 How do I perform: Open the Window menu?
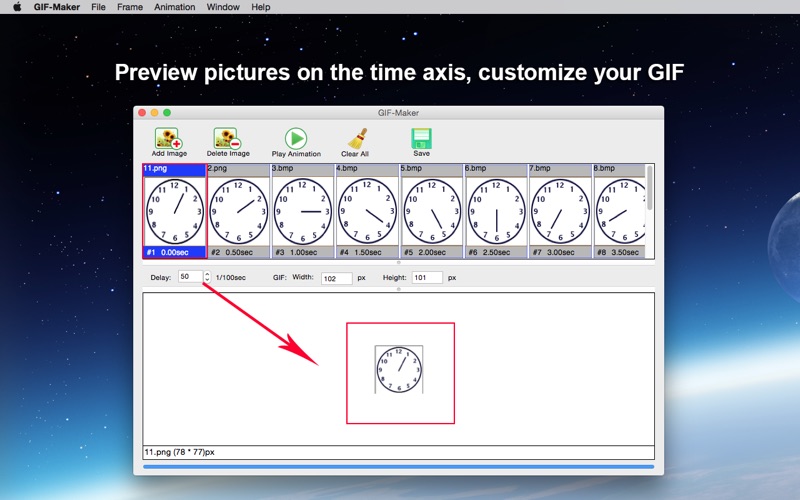point(223,7)
